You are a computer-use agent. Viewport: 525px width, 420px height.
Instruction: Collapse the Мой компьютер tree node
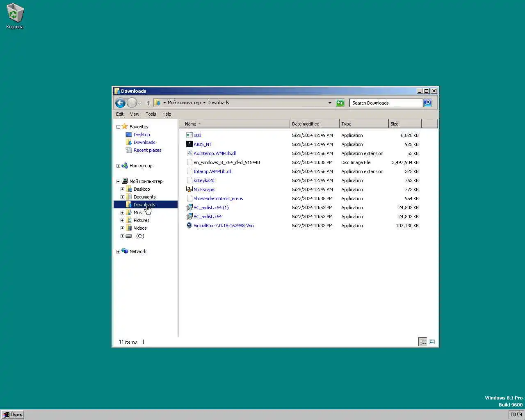point(118,181)
